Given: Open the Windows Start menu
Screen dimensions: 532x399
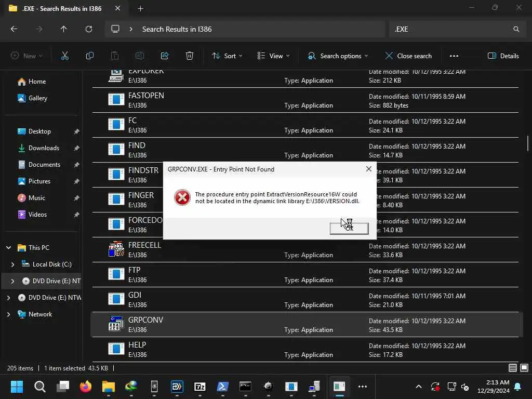Looking at the screenshot, I should [x=17, y=387].
